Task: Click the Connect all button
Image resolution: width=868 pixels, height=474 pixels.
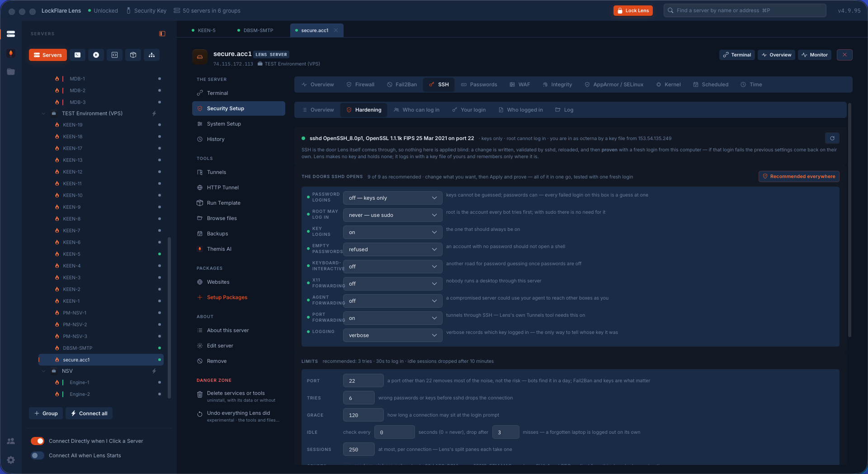Action: coord(89,413)
